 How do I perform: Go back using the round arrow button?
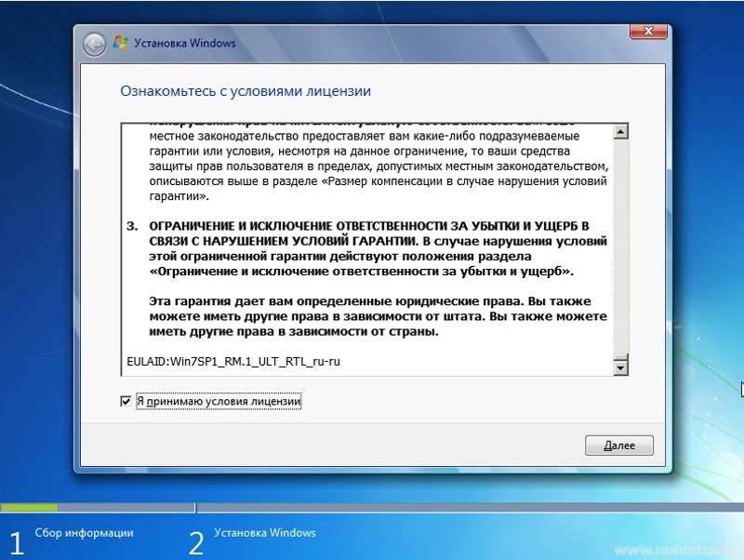(94, 45)
